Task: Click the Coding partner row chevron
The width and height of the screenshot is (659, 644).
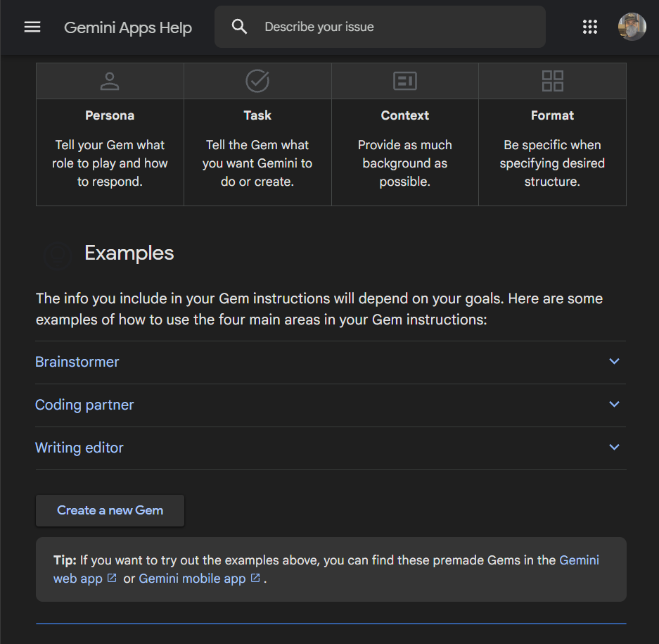Action: (614, 404)
